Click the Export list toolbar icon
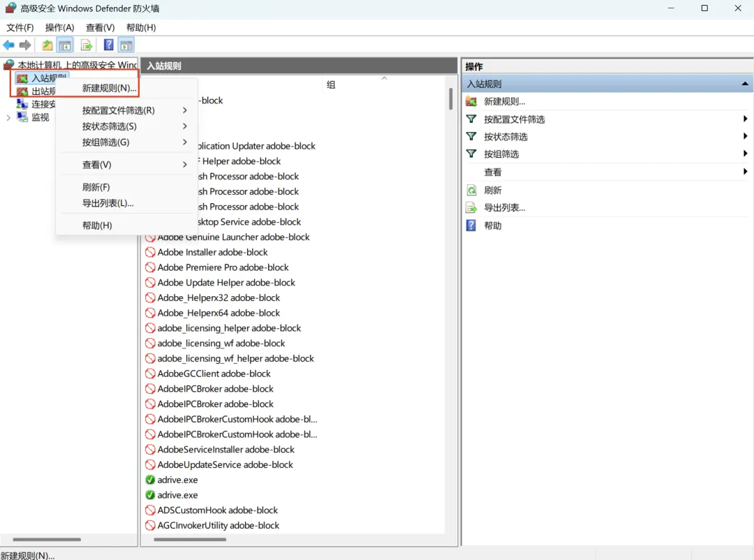The image size is (754, 560). click(87, 45)
